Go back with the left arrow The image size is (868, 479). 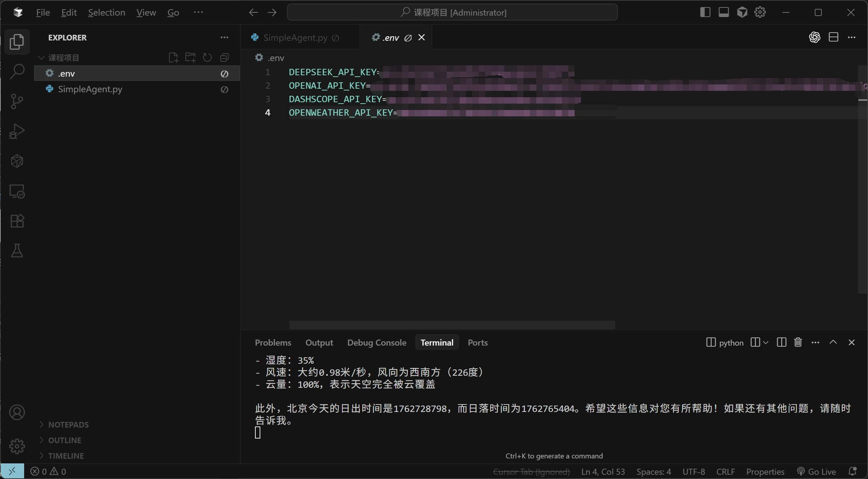click(x=253, y=13)
